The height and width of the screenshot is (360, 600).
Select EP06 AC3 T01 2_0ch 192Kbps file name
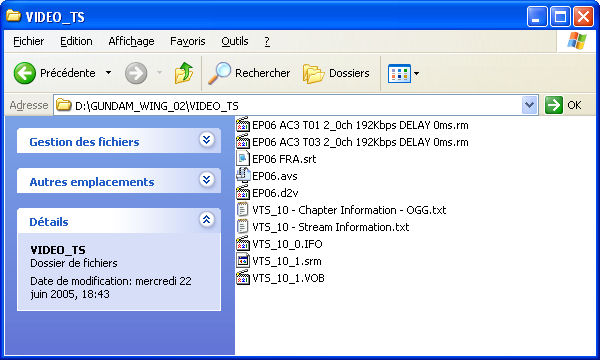360,125
